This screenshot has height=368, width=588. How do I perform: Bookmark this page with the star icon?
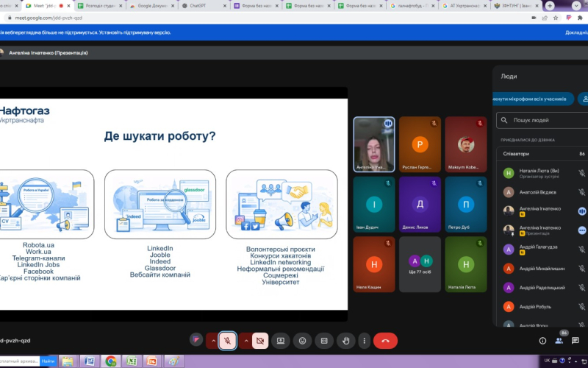click(x=556, y=18)
